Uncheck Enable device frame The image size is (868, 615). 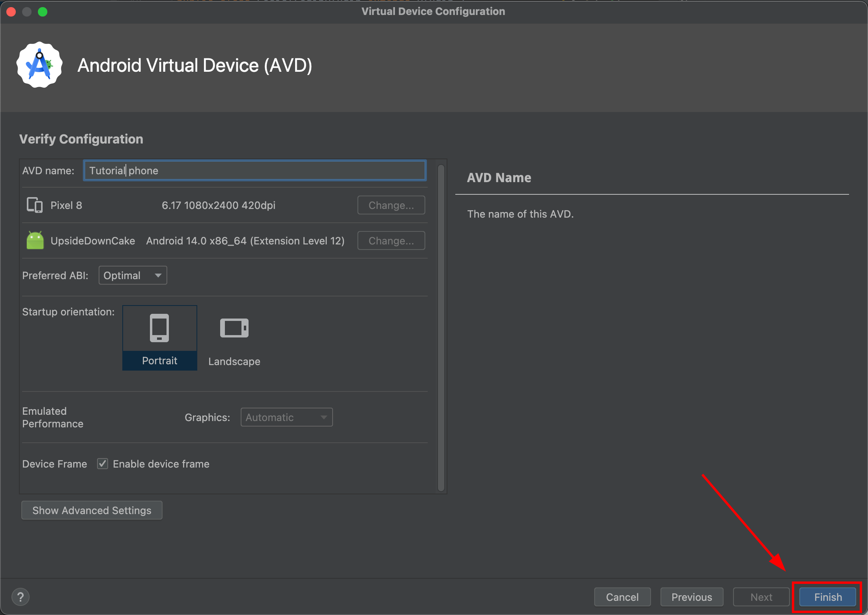(102, 464)
